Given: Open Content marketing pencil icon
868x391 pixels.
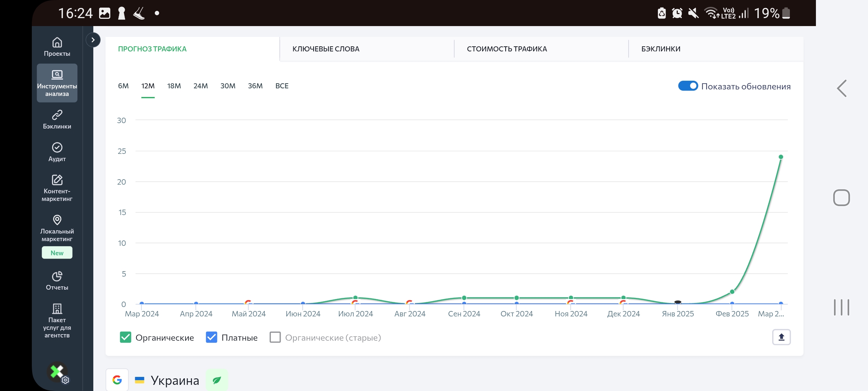Looking at the screenshot, I should click(57, 180).
